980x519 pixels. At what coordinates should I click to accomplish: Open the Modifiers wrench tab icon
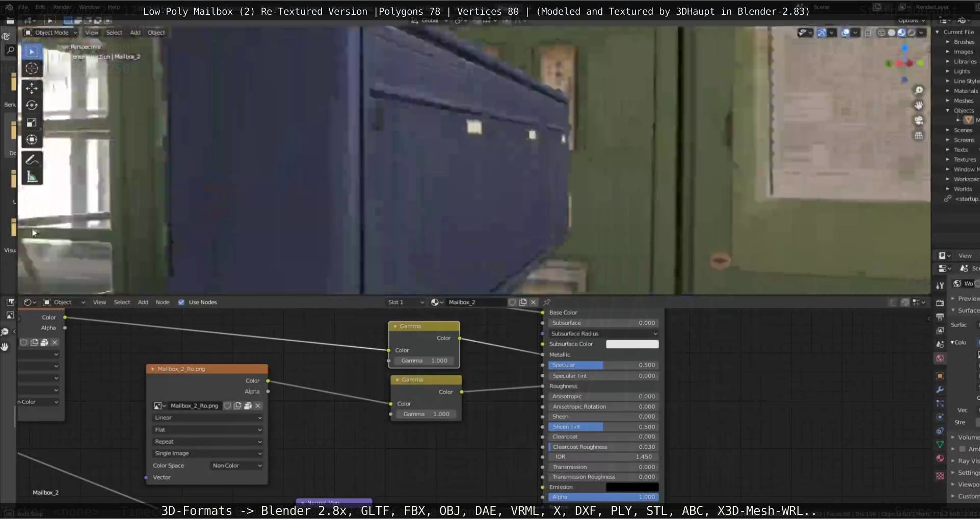(x=940, y=390)
